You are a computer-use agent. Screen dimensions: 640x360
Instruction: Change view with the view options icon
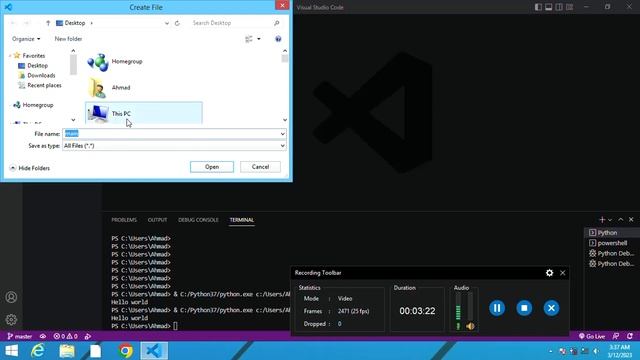249,39
